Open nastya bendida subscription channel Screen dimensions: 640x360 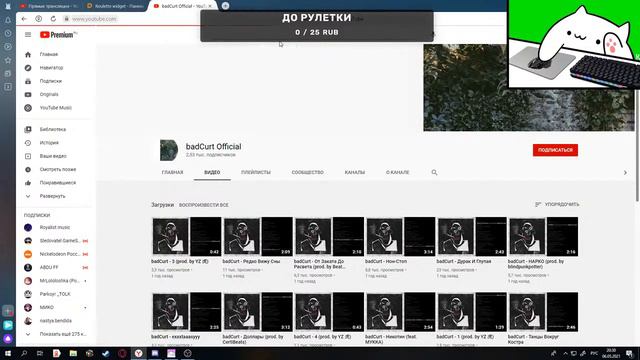[56, 321]
